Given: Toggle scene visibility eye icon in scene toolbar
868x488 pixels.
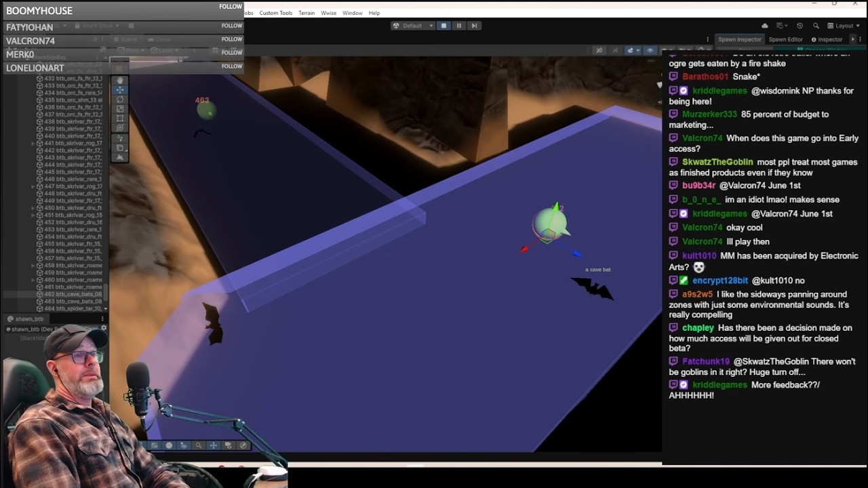Looking at the screenshot, I should click(x=650, y=50).
